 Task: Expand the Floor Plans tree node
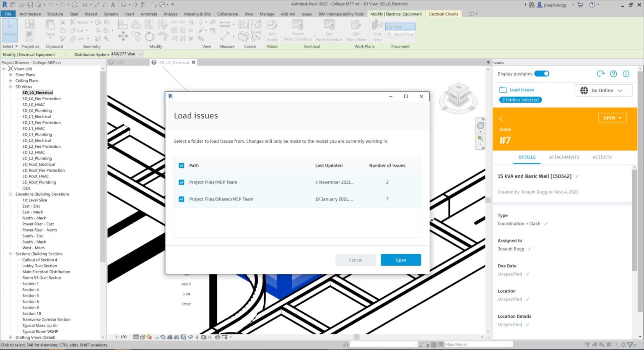(10, 75)
